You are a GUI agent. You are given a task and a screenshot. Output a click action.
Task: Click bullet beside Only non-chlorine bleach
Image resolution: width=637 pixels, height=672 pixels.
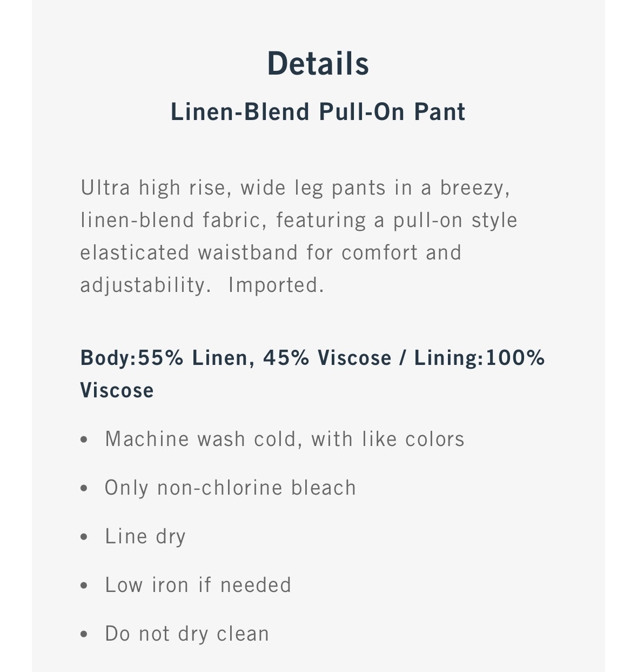coord(84,489)
